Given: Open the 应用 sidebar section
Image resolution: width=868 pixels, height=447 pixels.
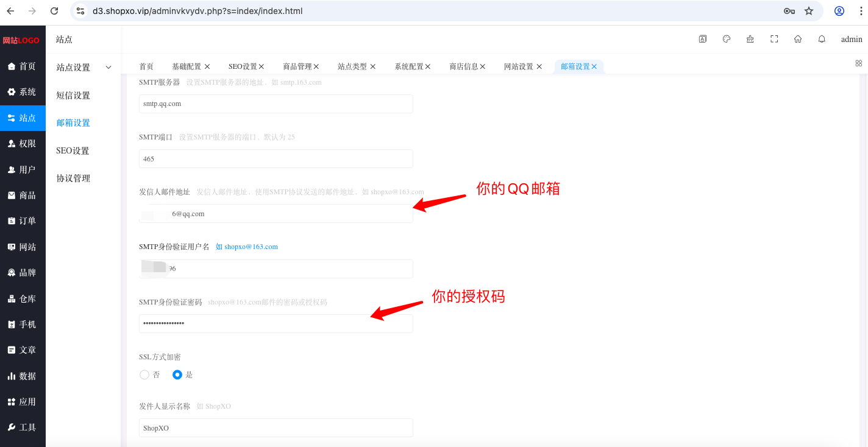Looking at the screenshot, I should [x=23, y=402].
